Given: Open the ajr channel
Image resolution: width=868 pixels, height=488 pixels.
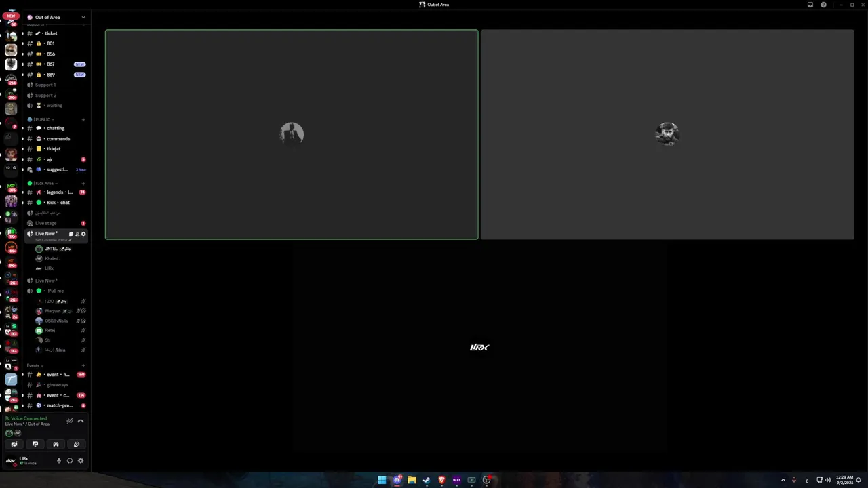Looking at the screenshot, I should coord(57,159).
